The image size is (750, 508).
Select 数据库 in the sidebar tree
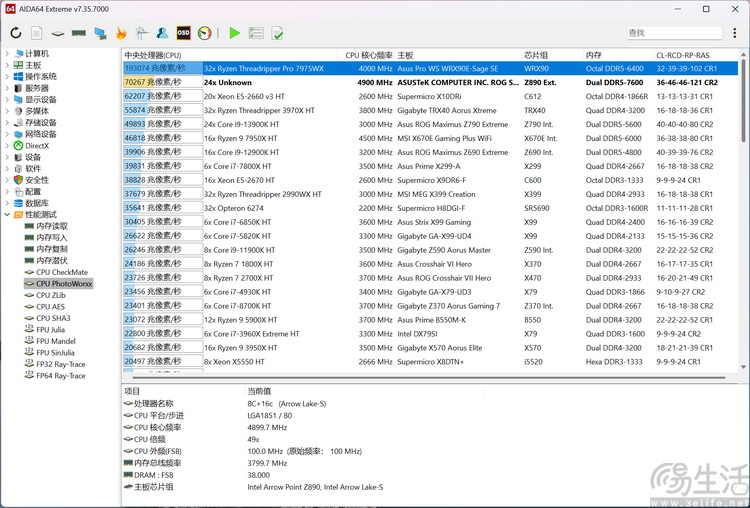(32, 203)
